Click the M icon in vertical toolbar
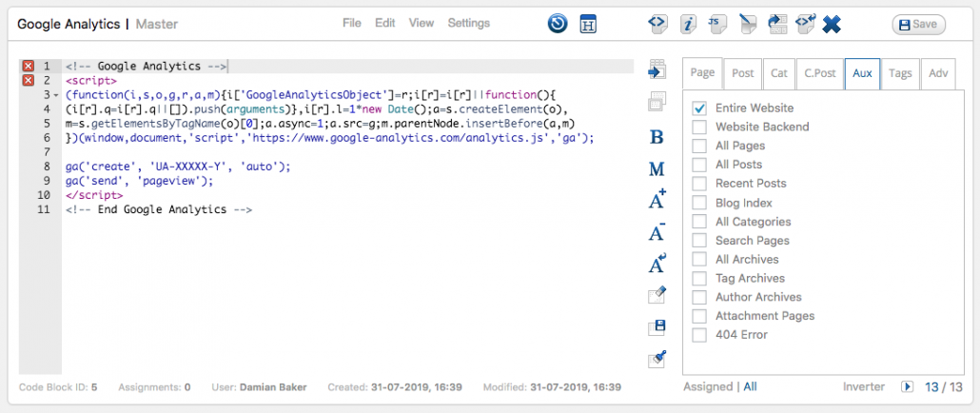The image size is (980, 413). 657,168
